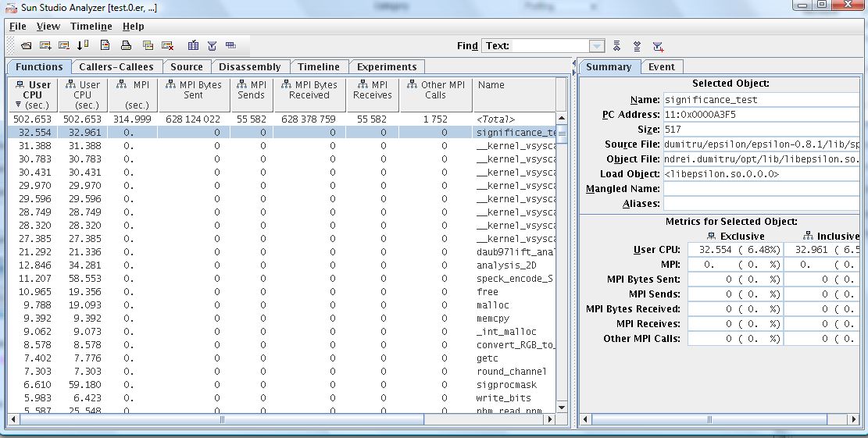Viewport: 868px width, 438px height.
Task: Select the sigprocmask function row
Action: tap(282, 385)
